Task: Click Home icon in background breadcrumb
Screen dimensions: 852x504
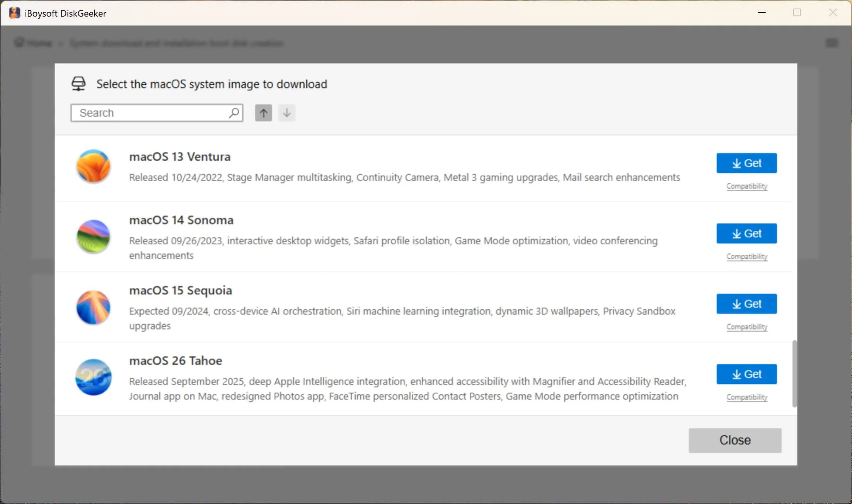Action: coord(19,43)
